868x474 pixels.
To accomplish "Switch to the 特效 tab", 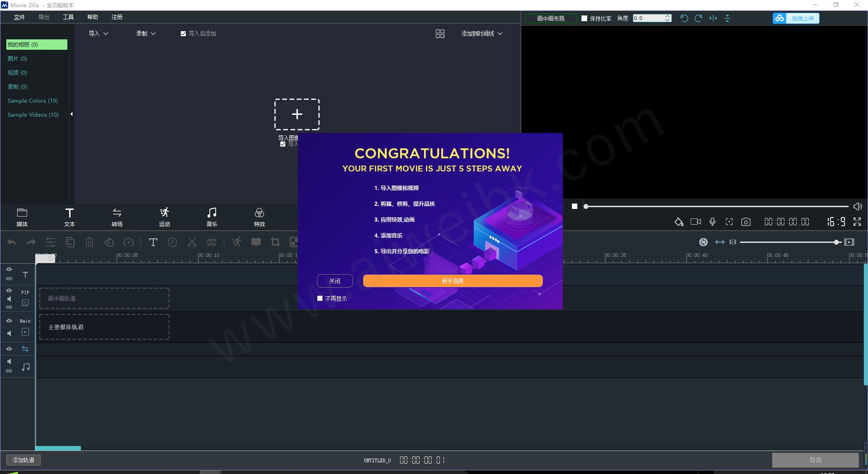I will (259, 217).
